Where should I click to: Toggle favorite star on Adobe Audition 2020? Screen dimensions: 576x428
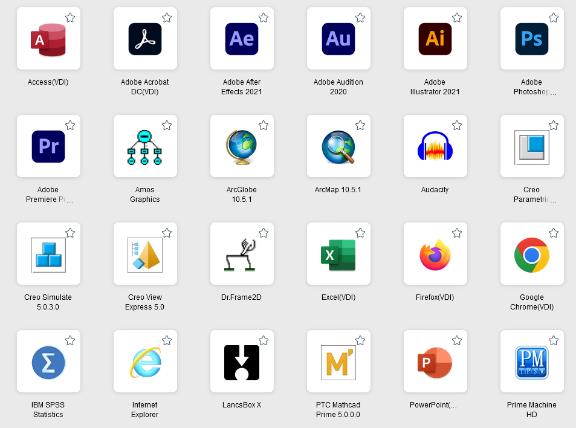point(360,17)
